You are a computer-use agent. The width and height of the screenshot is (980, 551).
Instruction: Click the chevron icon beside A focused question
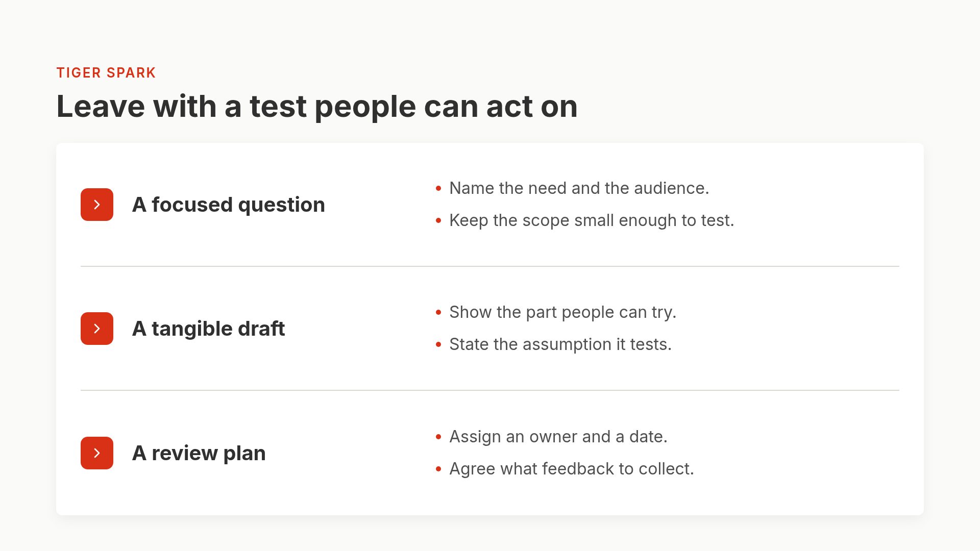coord(97,205)
